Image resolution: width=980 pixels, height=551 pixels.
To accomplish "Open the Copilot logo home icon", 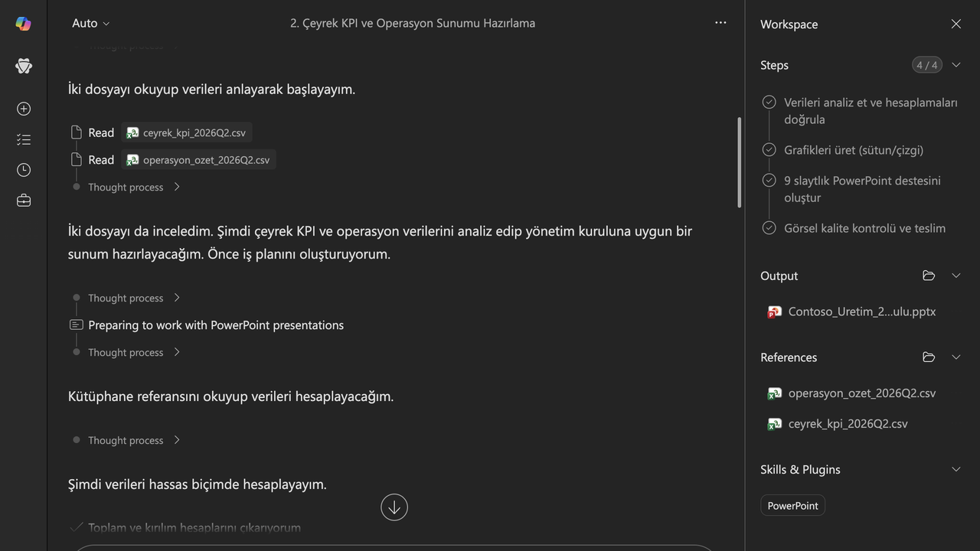I will click(24, 24).
